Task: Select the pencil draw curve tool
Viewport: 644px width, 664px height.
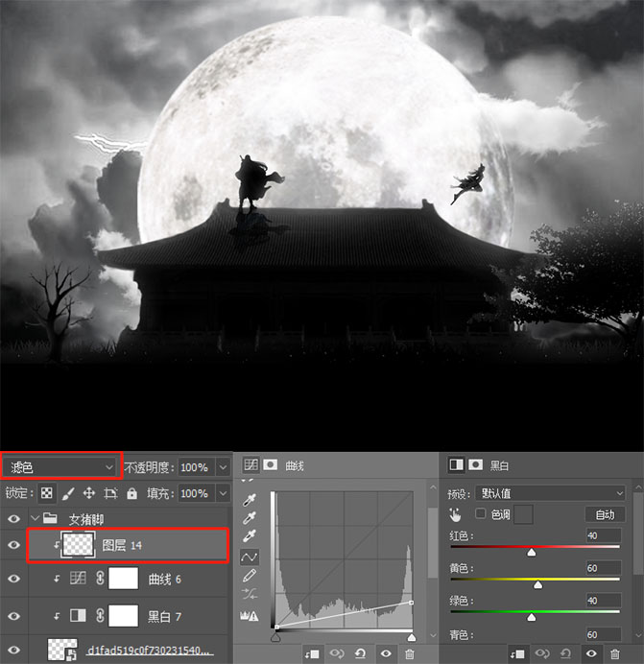Action: tap(250, 576)
